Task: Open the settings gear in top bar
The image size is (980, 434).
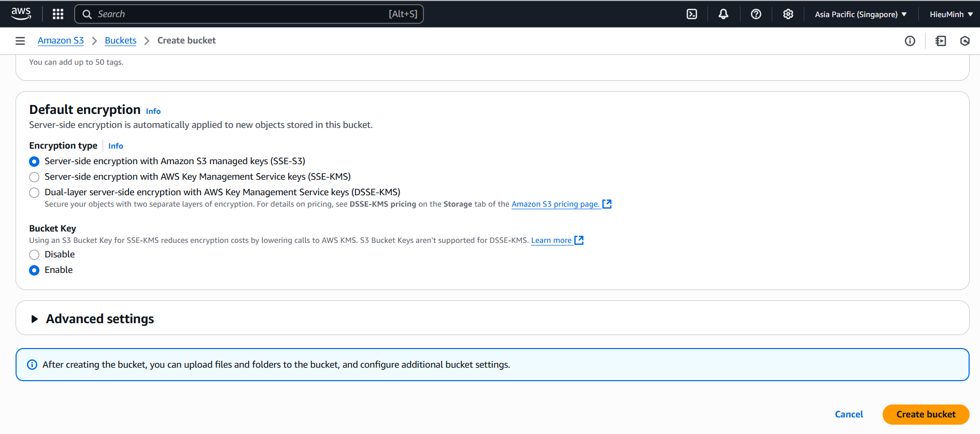Action: (788, 14)
